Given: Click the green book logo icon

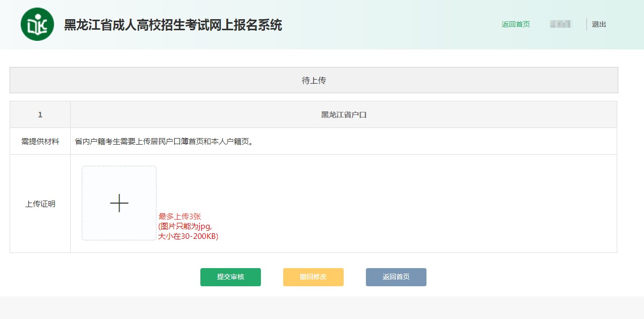Looking at the screenshot, I should point(37,24).
